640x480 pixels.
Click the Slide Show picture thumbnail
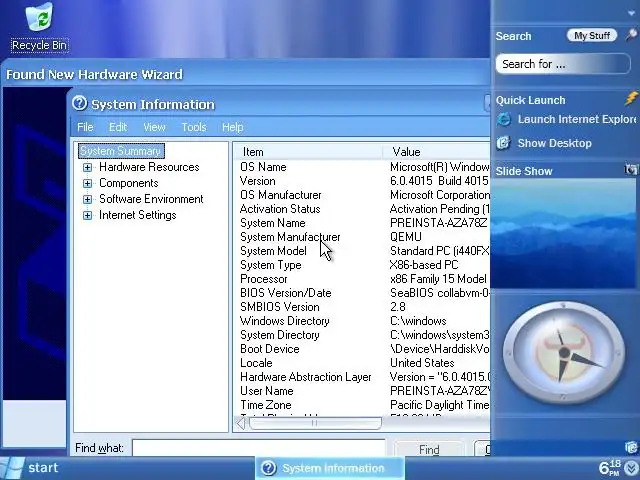[564, 233]
